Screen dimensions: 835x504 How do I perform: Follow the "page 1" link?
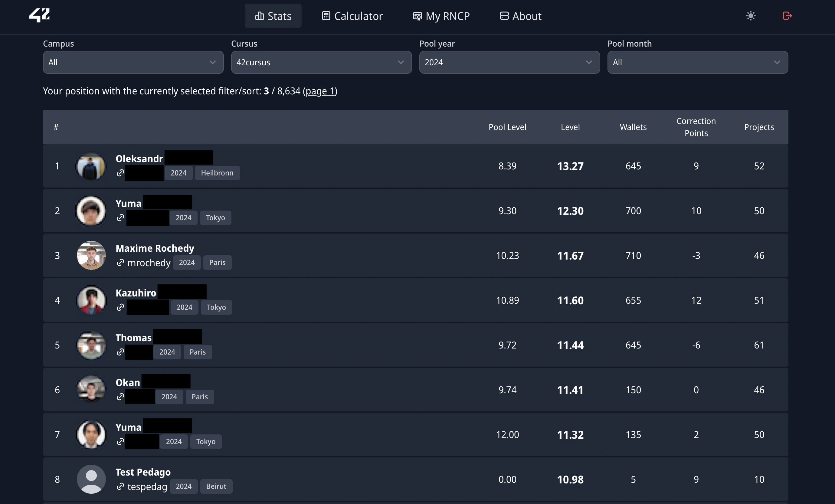coord(320,91)
